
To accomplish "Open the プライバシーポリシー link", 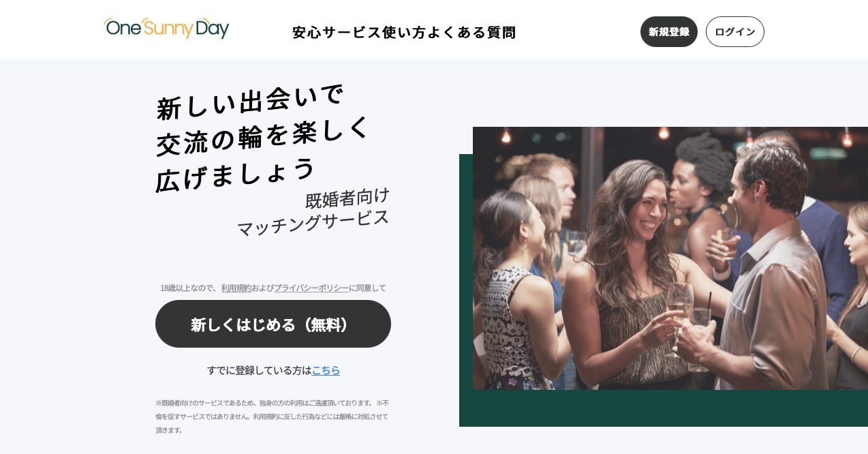I will [x=311, y=288].
